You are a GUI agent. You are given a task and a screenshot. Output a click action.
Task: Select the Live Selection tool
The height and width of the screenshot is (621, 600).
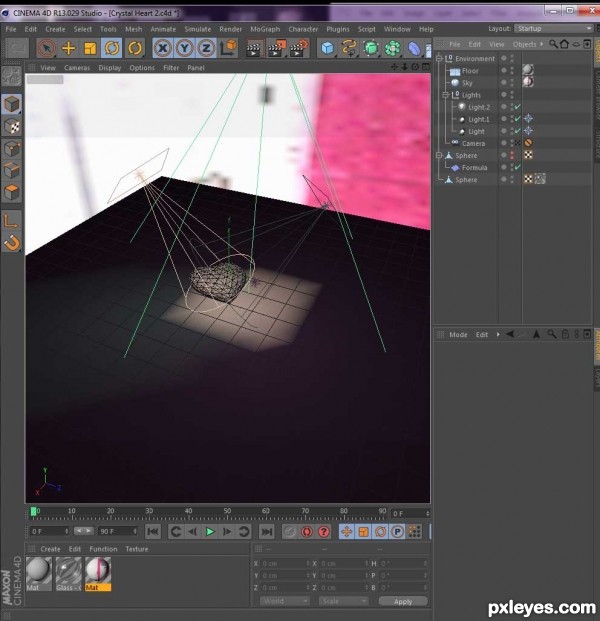[x=46, y=48]
